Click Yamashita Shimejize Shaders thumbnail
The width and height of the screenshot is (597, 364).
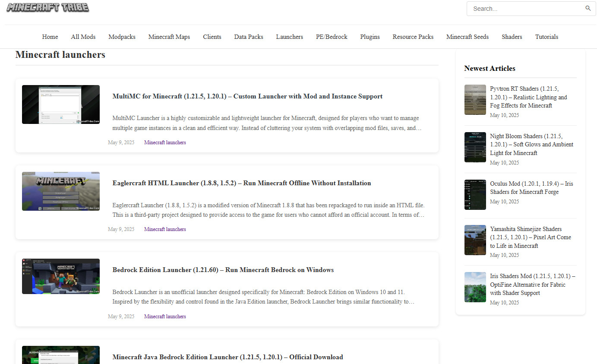coord(475,240)
